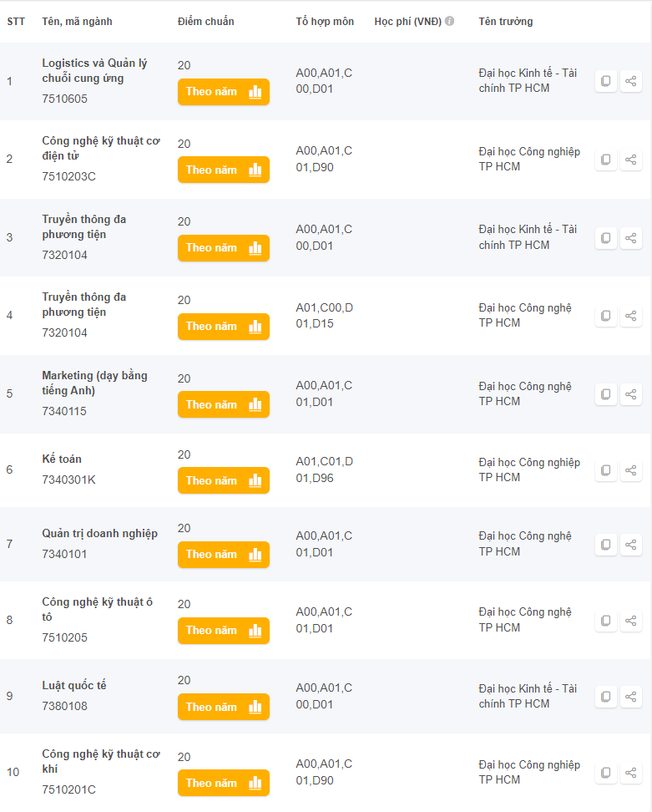
Task: Click the Tổ hợp môn column header
Action: tap(325, 21)
